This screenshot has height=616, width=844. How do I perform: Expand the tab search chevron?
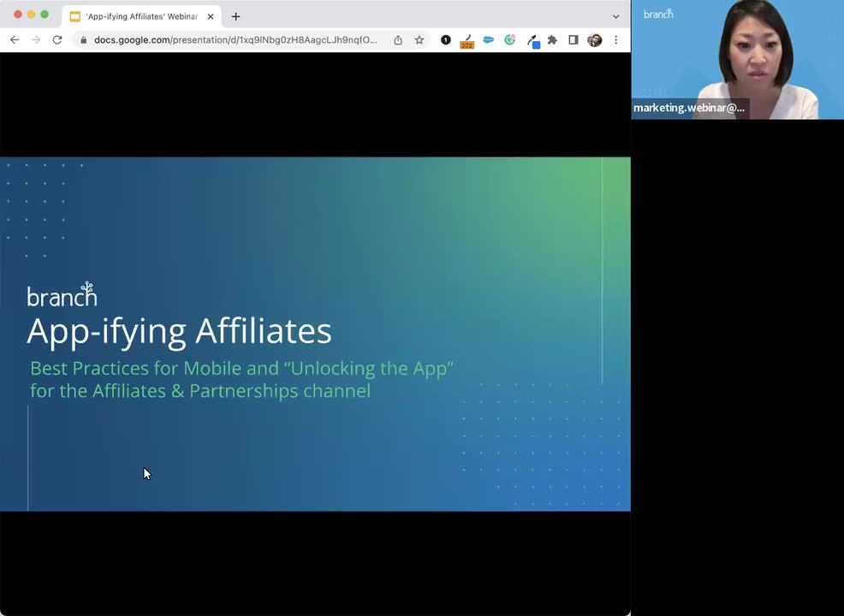(x=615, y=16)
